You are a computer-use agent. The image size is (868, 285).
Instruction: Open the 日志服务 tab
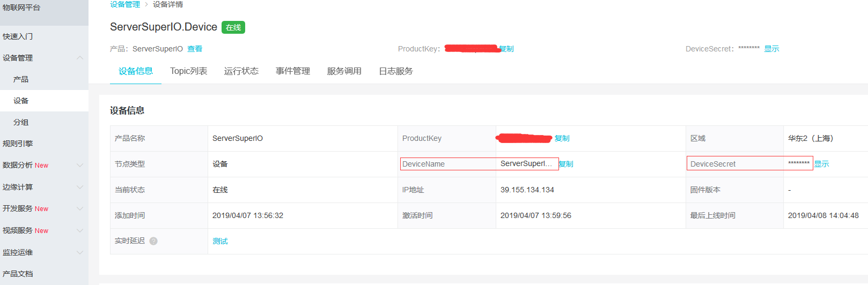[395, 71]
